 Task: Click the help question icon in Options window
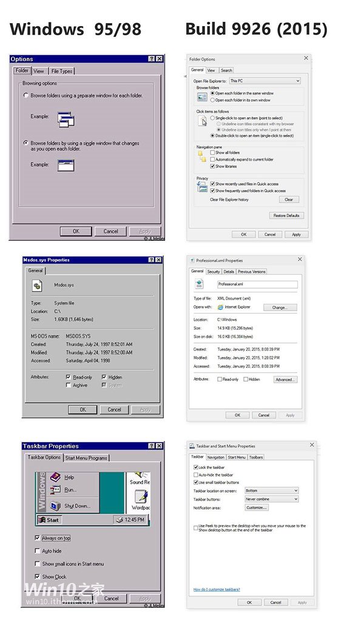pyautogui.click(x=152, y=59)
